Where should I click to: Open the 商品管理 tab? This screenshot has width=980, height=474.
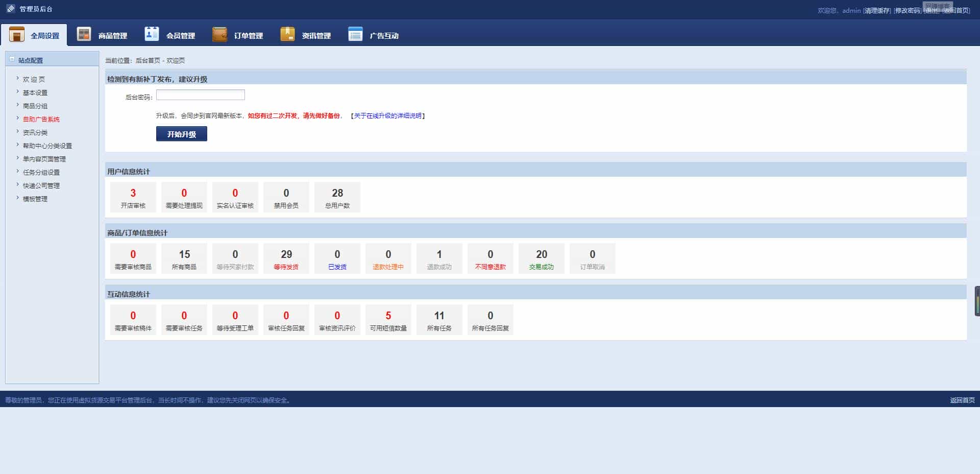[102, 35]
